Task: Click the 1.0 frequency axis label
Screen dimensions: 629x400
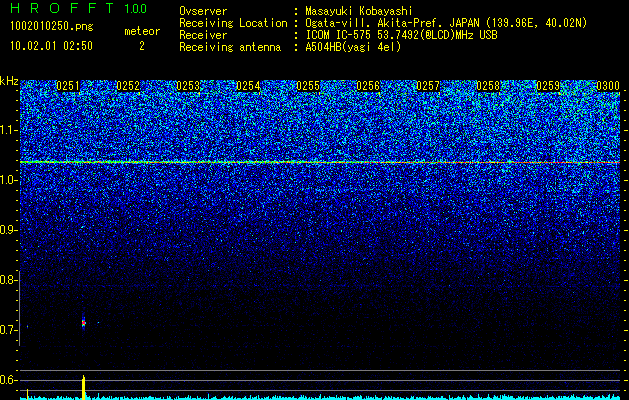Action: tap(7, 181)
